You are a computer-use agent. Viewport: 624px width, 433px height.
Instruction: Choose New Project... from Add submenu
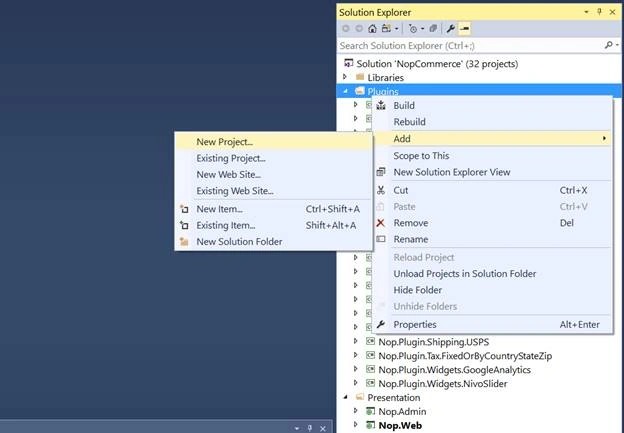[x=273, y=142]
